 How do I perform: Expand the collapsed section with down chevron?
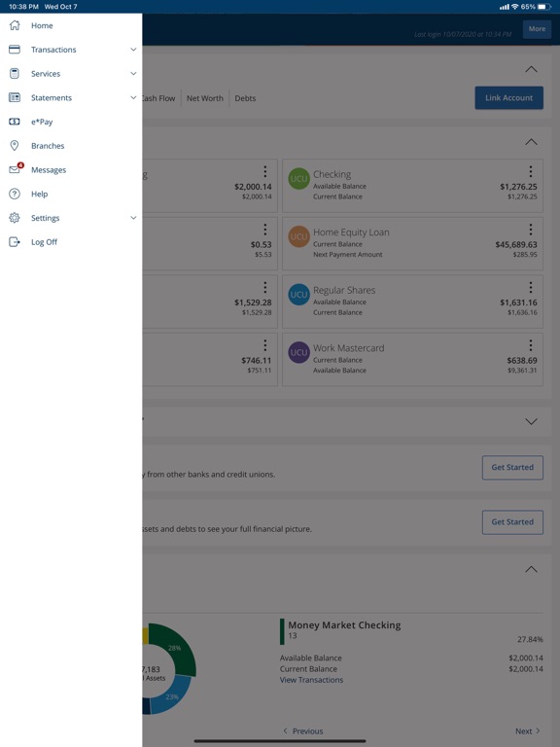[531, 421]
